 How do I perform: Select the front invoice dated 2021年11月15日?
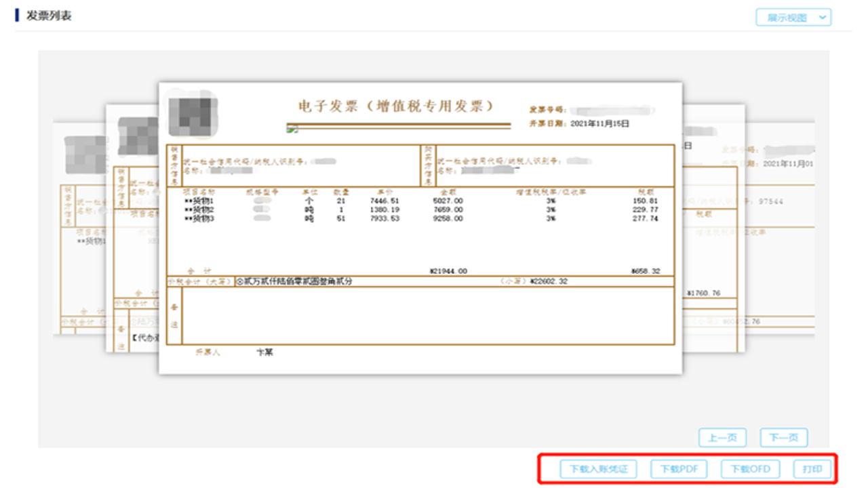point(420,228)
